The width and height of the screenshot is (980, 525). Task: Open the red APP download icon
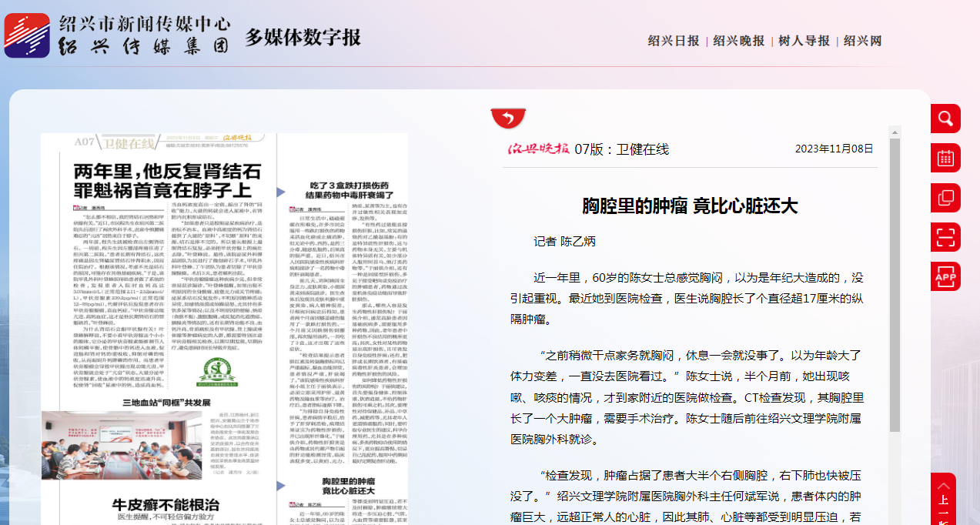point(945,276)
